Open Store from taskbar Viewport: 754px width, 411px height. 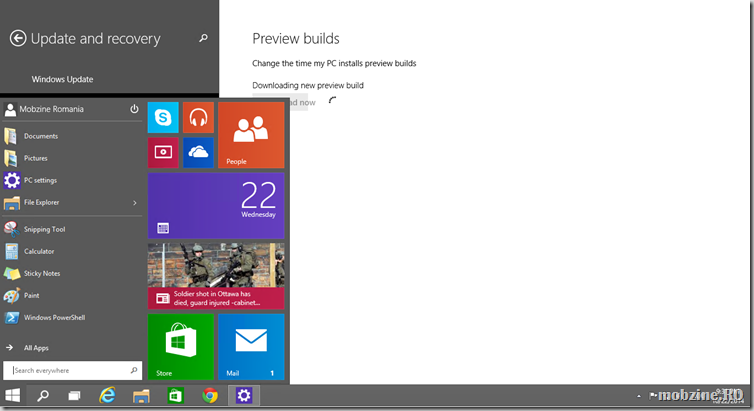pos(176,396)
